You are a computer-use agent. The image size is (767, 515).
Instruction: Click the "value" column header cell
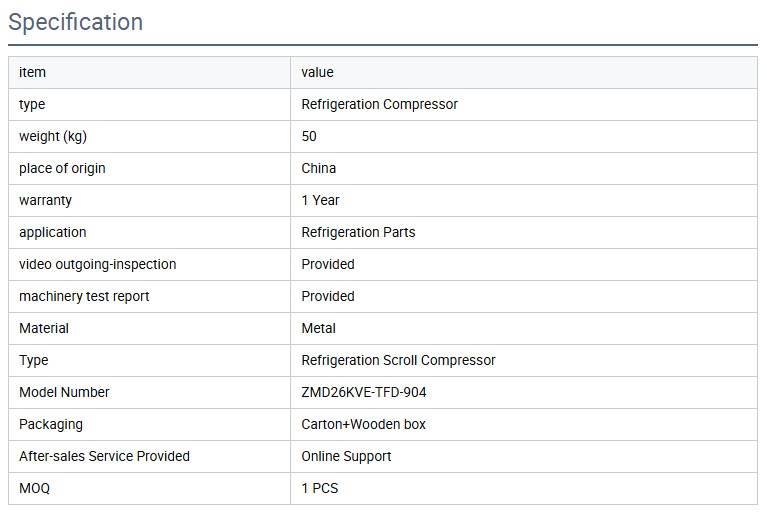[x=317, y=72]
